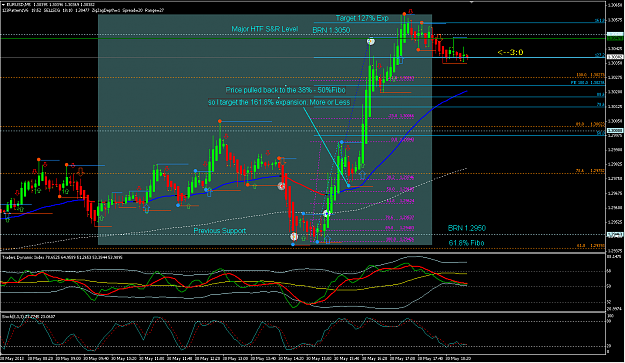Image resolution: width=625 pixels, height=363 pixels.
Task: Click the EURUSD,M5 chart header text
Action: point(50,5)
